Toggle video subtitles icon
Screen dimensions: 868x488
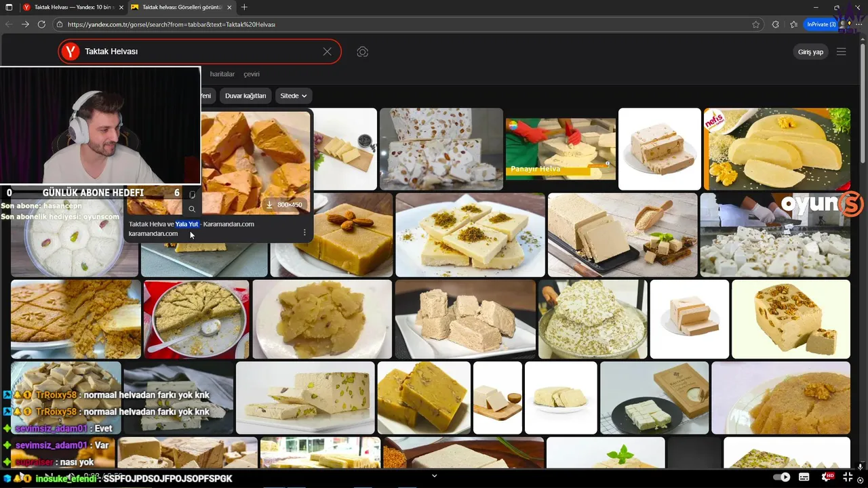coord(804,477)
